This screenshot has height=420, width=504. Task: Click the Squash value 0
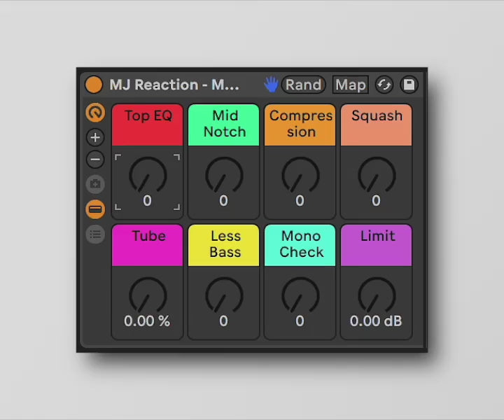point(376,200)
